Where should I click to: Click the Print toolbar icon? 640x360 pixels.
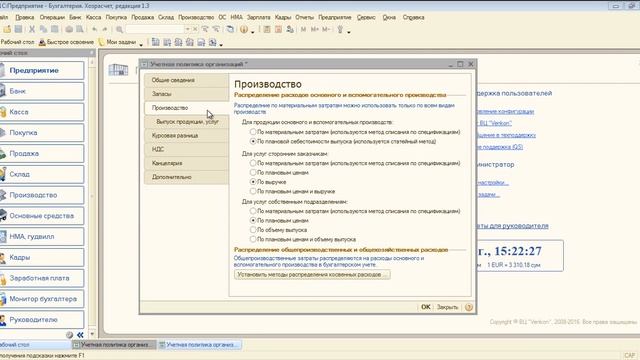[x=69, y=29]
